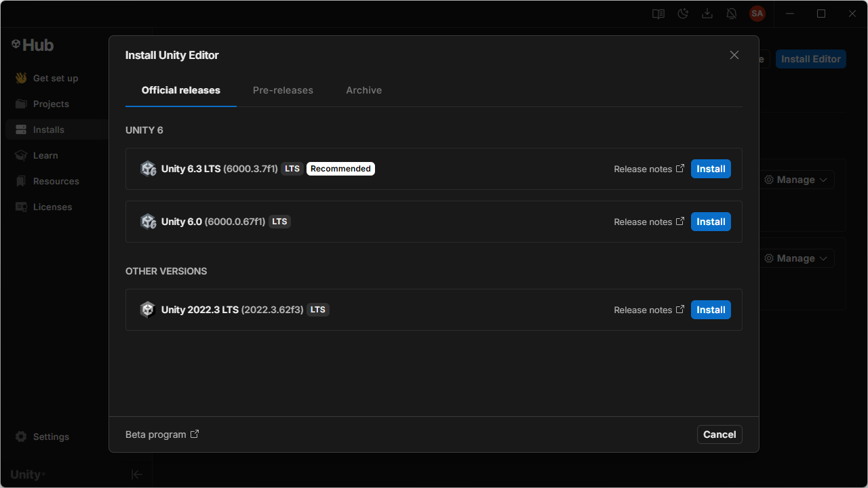868x488 pixels.
Task: Click the Install Unity Editor dialog title
Action: point(172,55)
